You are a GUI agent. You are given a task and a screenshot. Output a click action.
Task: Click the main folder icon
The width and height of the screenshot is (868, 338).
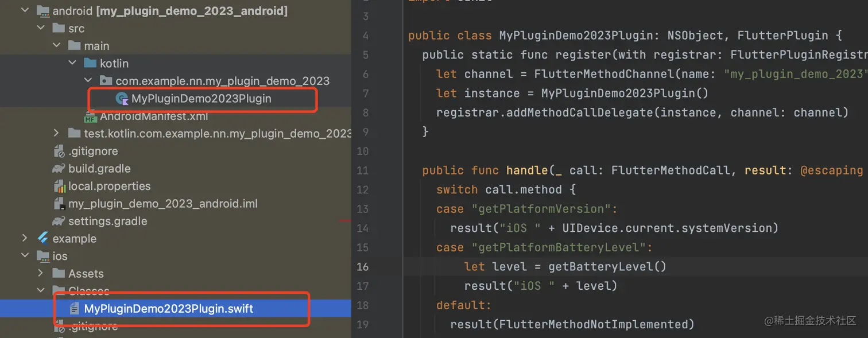tap(75, 45)
